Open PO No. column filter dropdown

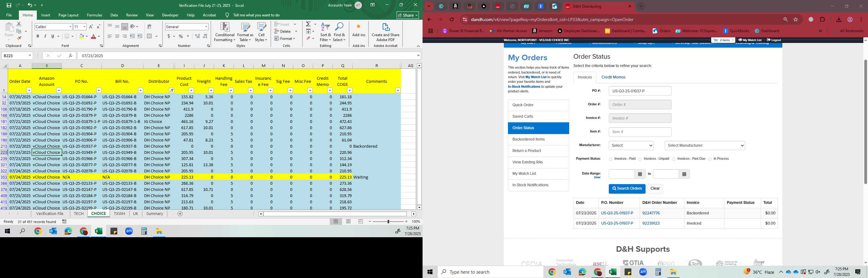pos(99,91)
